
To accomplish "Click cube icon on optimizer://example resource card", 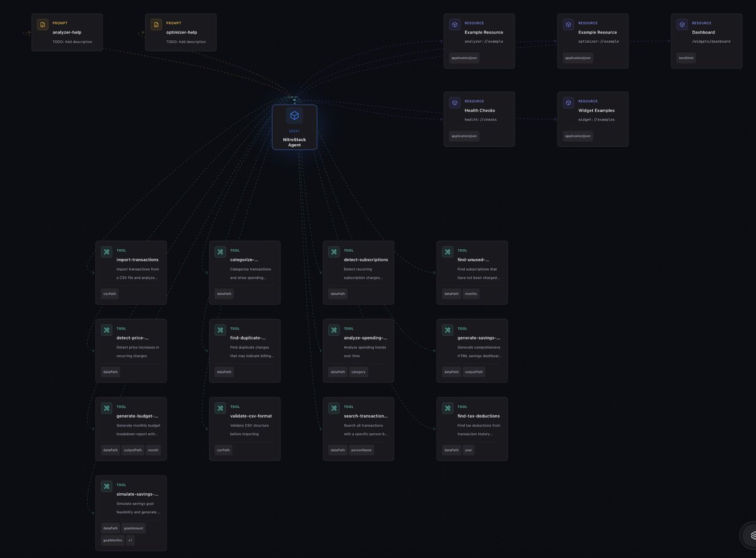I will tap(568, 25).
